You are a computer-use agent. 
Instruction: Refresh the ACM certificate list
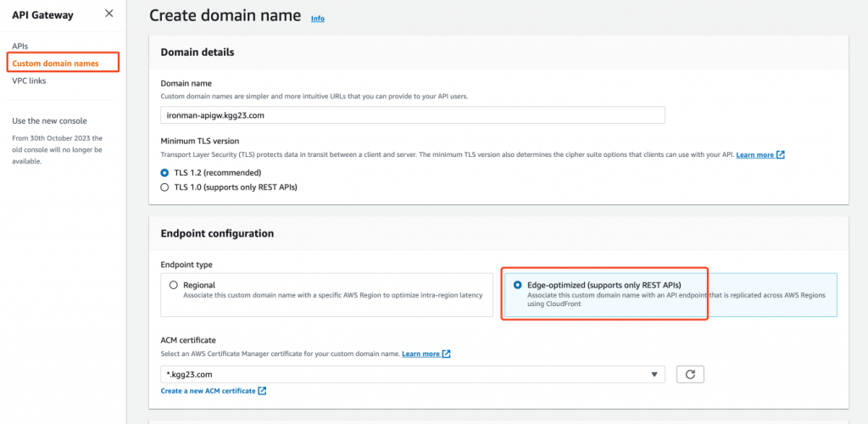pos(690,375)
